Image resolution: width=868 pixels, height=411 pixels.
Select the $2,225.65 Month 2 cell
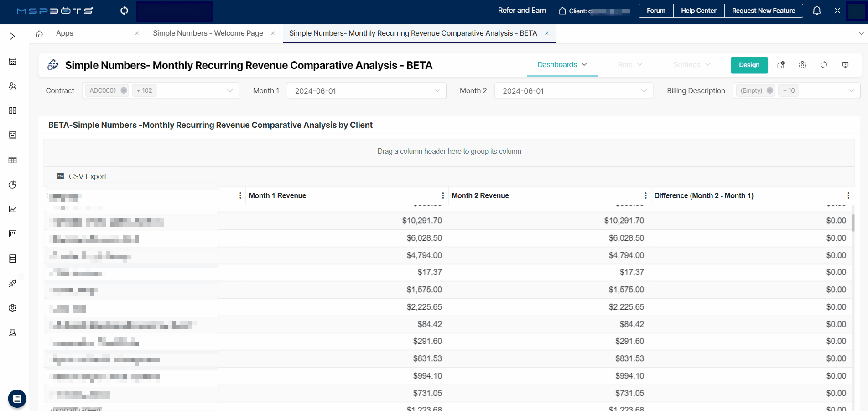click(626, 307)
